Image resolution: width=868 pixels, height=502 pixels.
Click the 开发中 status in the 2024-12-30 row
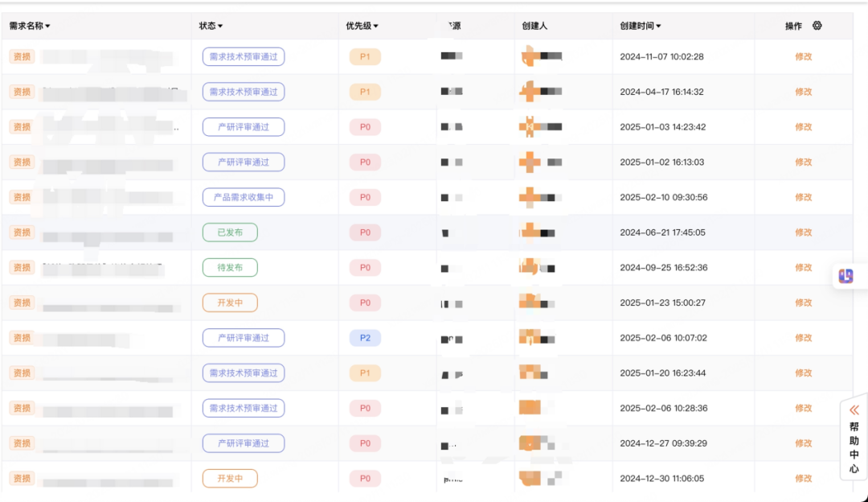coord(230,479)
